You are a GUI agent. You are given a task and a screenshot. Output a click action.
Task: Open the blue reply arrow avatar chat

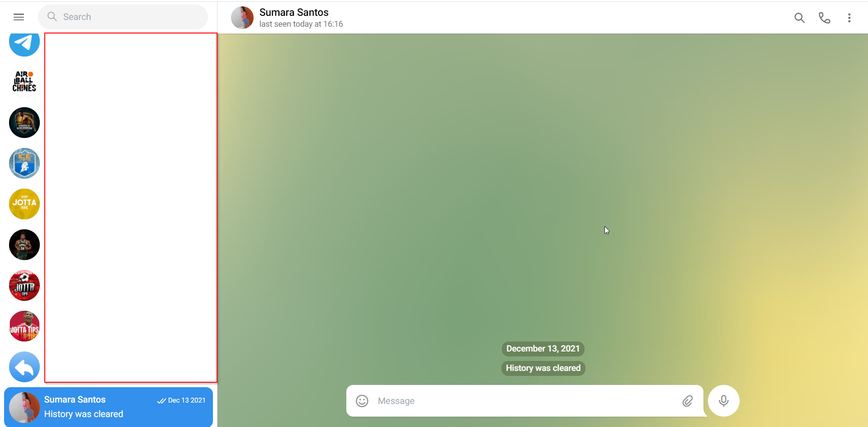coord(24,367)
